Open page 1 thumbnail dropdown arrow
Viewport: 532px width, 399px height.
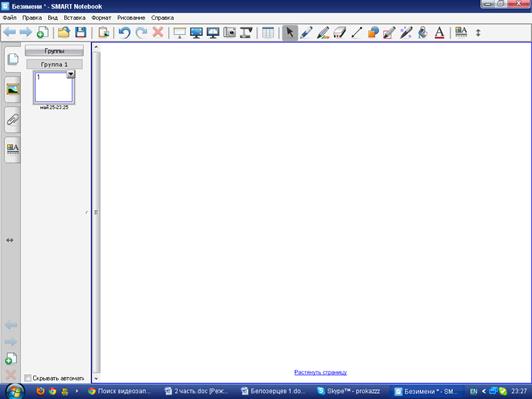click(x=71, y=74)
